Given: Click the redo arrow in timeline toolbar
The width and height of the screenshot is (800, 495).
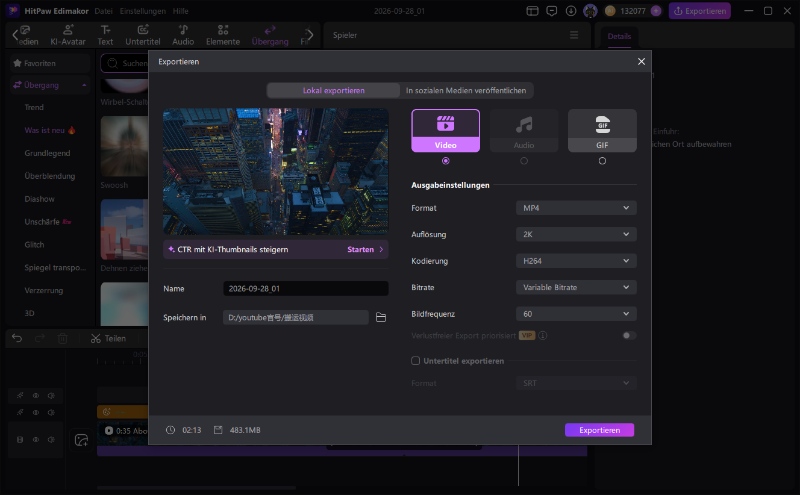Looking at the screenshot, I should (x=40, y=338).
